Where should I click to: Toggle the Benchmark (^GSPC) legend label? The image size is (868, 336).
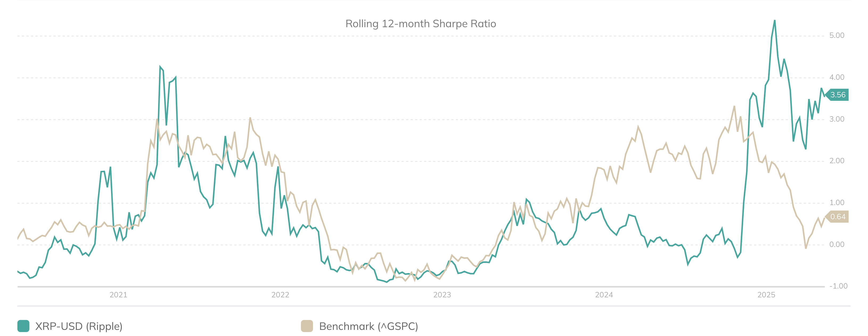coord(368,326)
